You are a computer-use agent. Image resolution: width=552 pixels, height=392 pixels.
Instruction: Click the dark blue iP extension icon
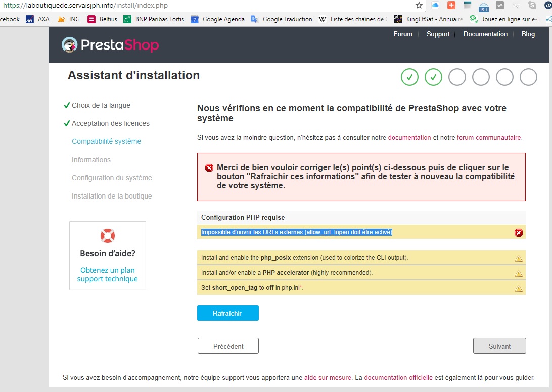548,5
